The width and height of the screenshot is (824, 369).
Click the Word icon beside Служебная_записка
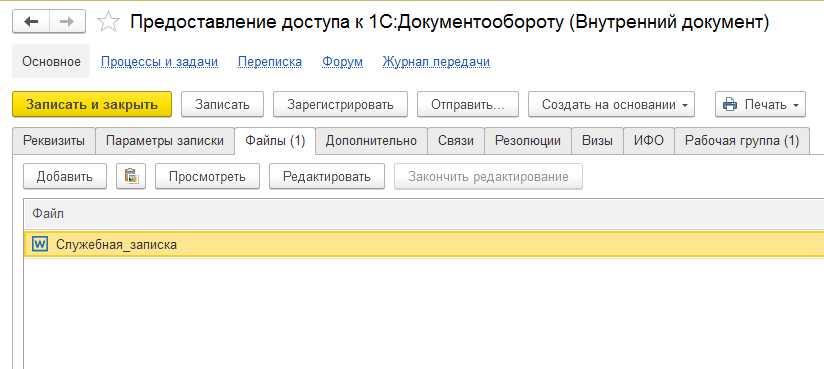pyautogui.click(x=40, y=244)
